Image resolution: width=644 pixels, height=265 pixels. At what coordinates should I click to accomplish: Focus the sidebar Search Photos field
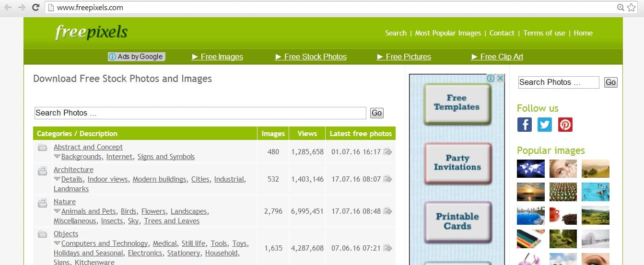pyautogui.click(x=559, y=82)
